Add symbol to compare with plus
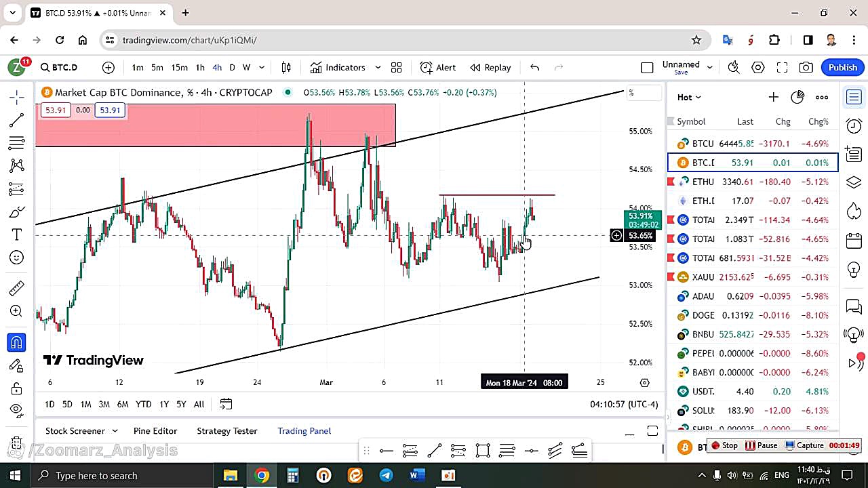 pyautogui.click(x=108, y=67)
